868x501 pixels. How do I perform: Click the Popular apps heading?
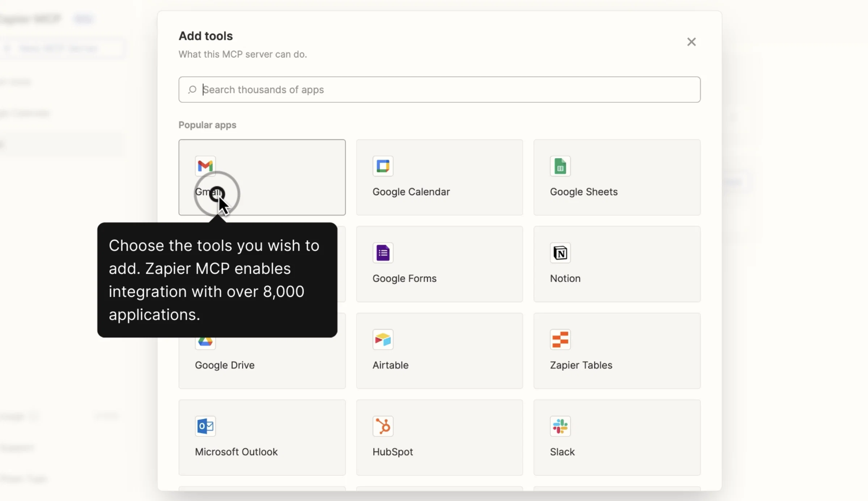(x=207, y=125)
